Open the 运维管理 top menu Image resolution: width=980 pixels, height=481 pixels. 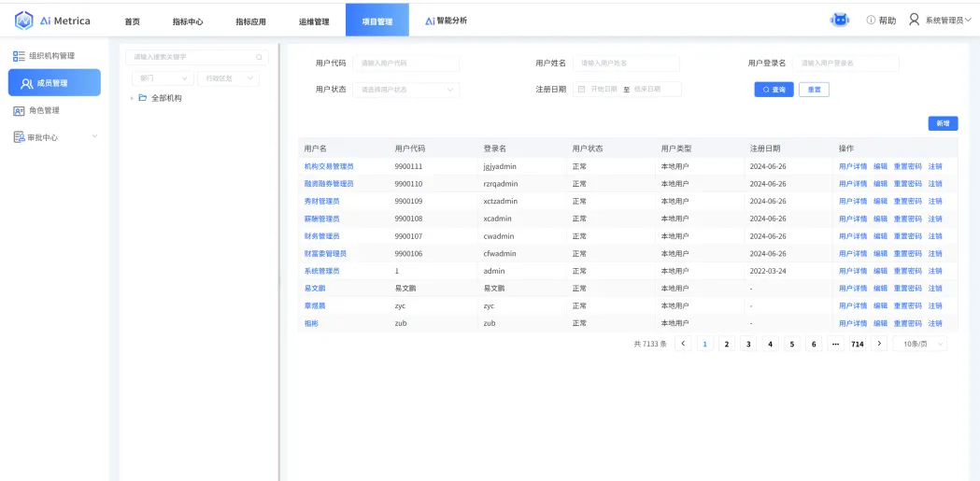[x=314, y=21]
